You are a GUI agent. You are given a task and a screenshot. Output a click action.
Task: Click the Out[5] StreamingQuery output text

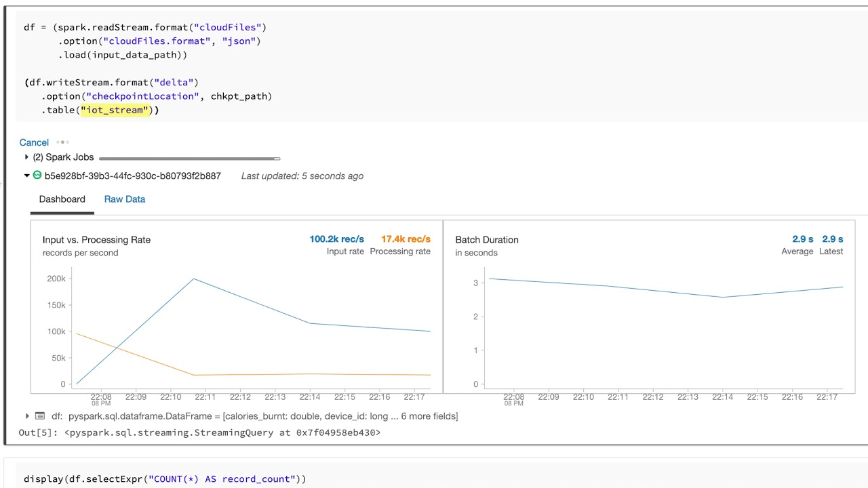[199, 432]
